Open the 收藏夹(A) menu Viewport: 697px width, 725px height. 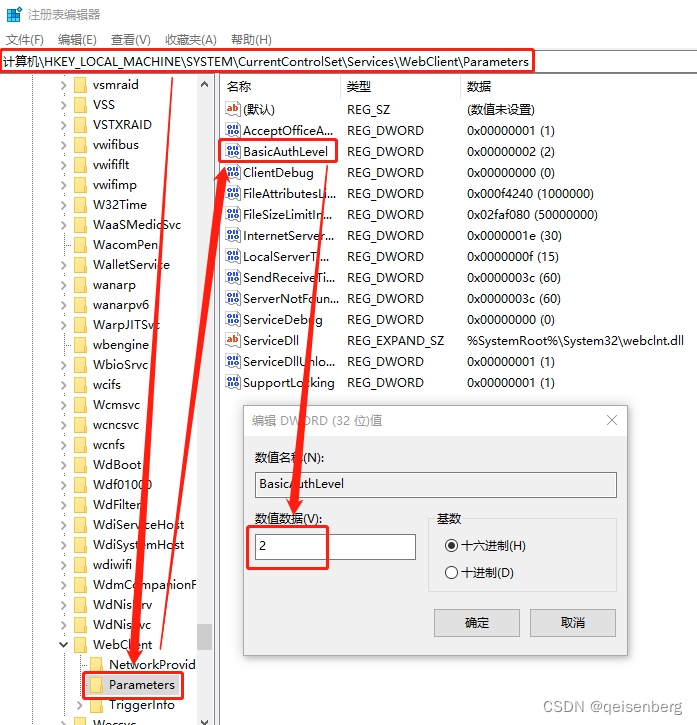point(191,40)
